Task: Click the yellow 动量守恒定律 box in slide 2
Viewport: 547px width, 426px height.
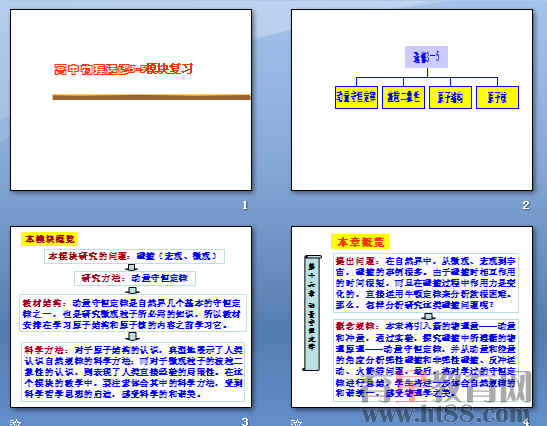Action: pyautogui.click(x=356, y=97)
